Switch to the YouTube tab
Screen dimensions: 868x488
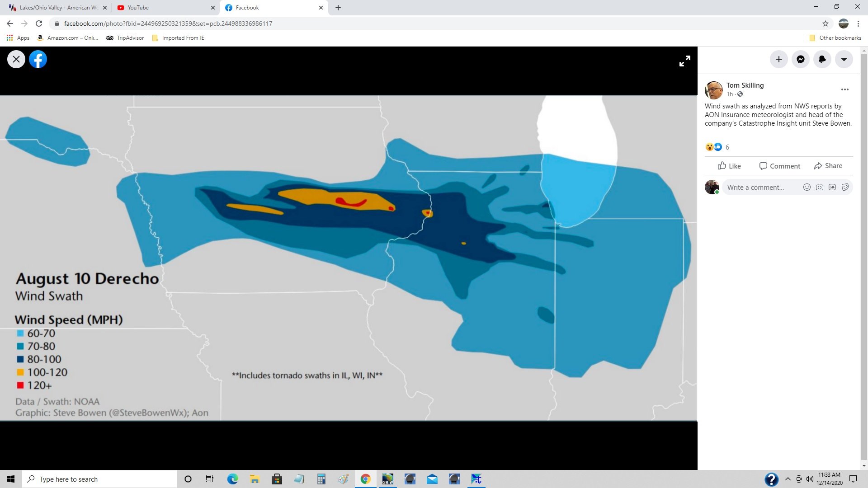(163, 8)
